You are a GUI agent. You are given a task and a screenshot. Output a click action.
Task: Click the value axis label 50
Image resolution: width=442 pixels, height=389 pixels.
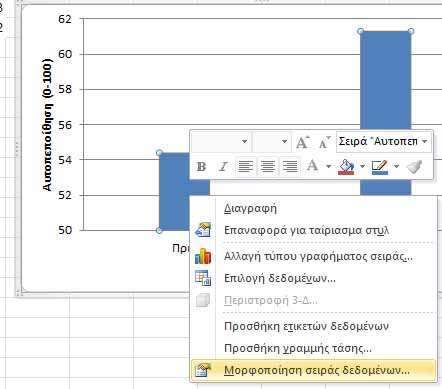point(65,230)
